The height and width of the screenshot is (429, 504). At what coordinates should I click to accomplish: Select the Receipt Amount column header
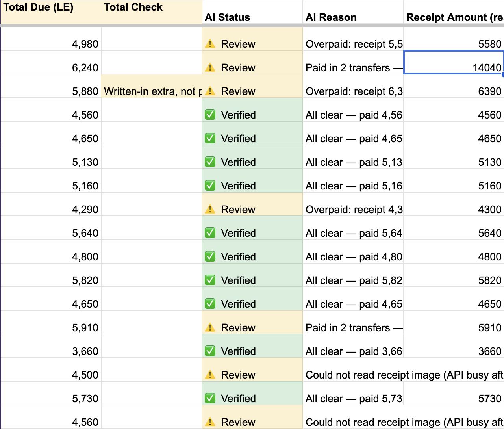(x=454, y=12)
